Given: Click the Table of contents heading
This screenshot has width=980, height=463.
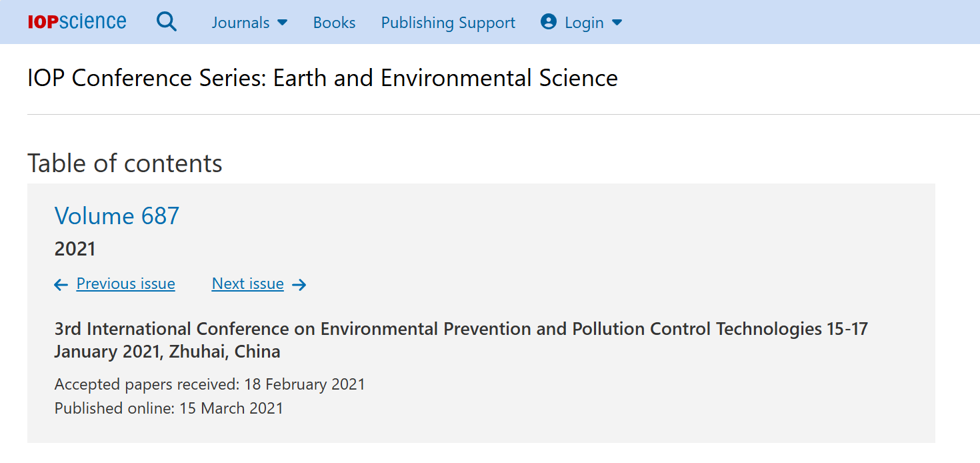Looking at the screenshot, I should (125, 163).
